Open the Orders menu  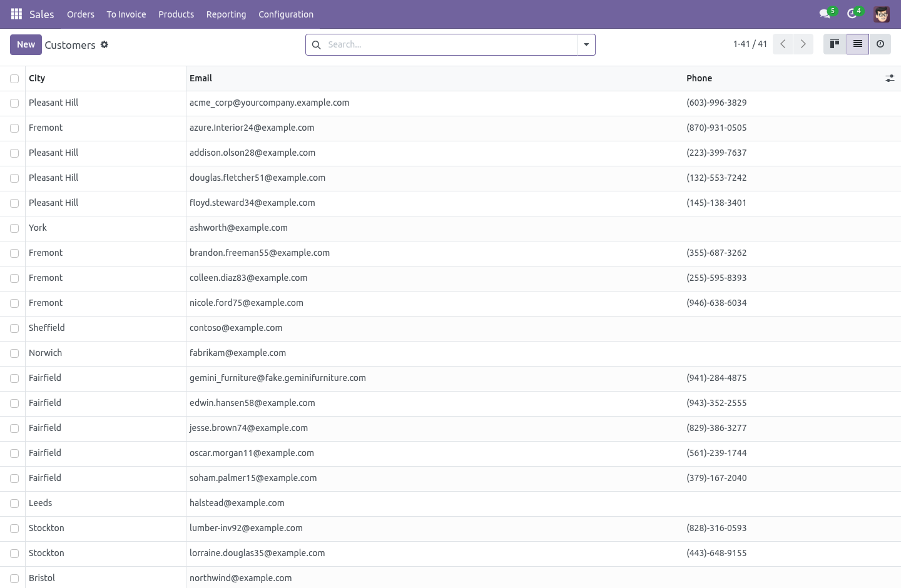[81, 14]
